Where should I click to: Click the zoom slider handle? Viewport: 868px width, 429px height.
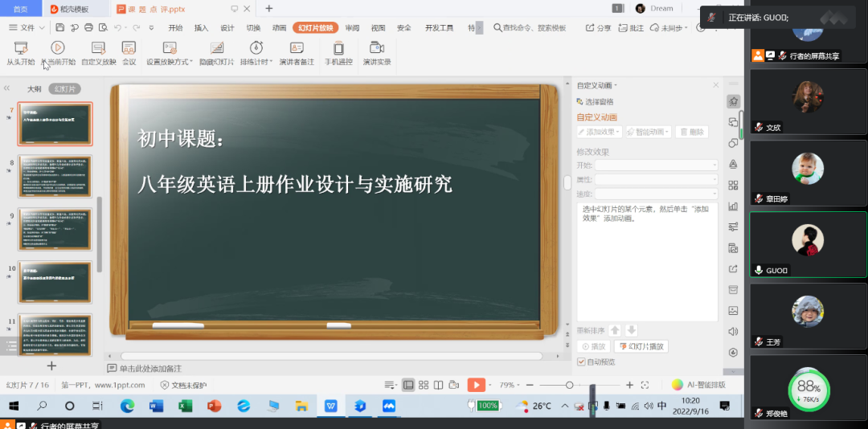[x=569, y=385]
